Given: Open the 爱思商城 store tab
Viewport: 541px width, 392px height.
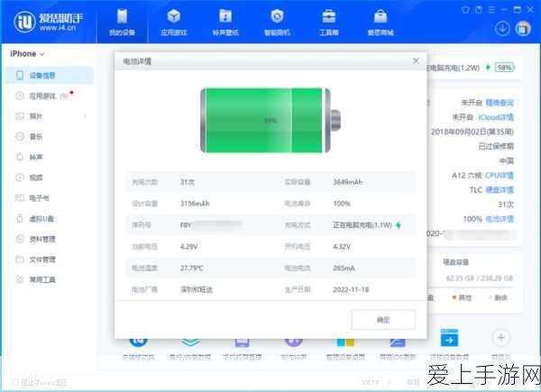Looking at the screenshot, I should (381, 23).
